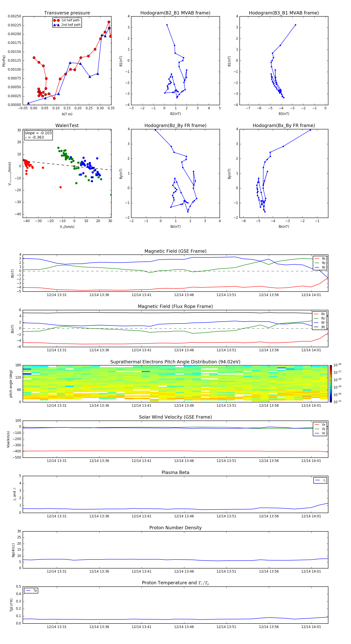Click the "Hodogram(B2_B1 MVAB frame)" title

pos(175,13)
